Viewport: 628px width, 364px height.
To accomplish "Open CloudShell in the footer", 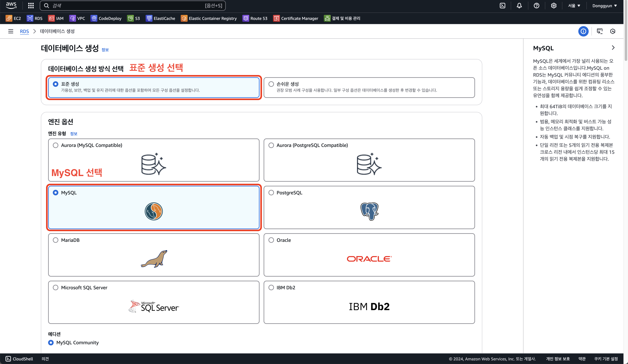I will point(19,359).
